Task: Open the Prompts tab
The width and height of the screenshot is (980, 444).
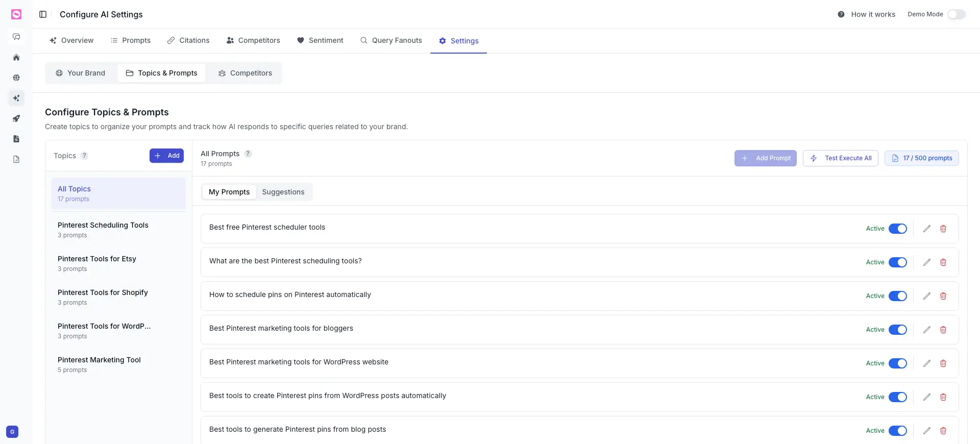Action: (131, 40)
